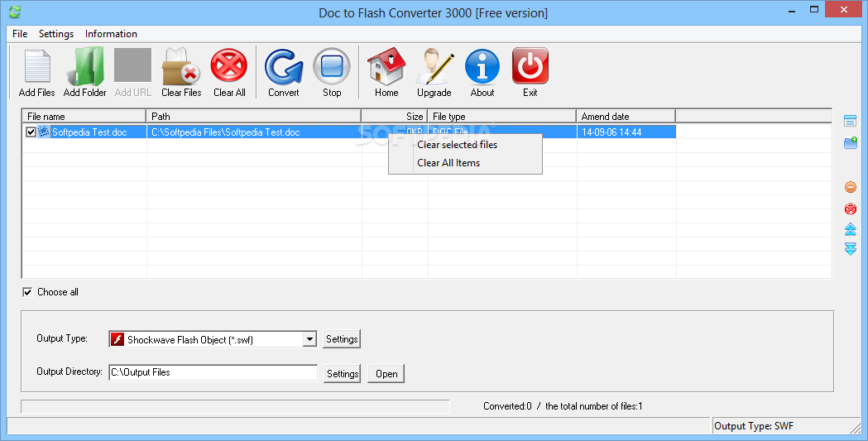This screenshot has width=868, height=441.
Task: Click the application icon in the title bar
Action: (x=15, y=11)
